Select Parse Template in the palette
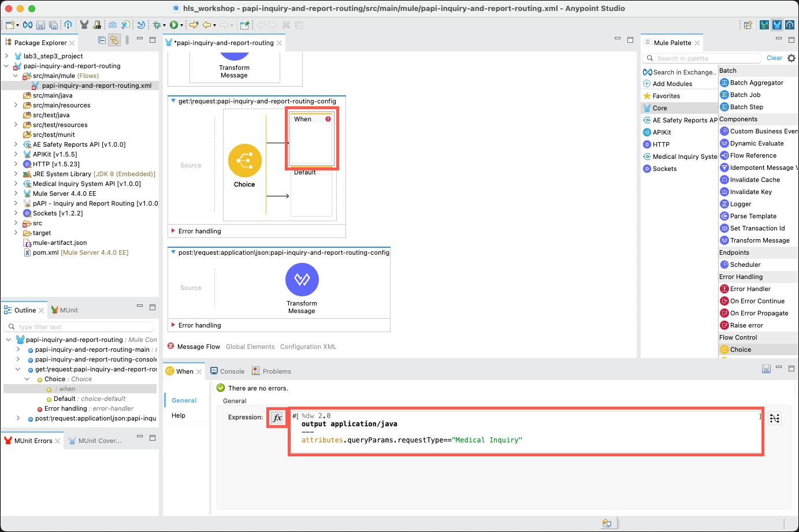Viewport: 799px width, 532px height. [748, 216]
